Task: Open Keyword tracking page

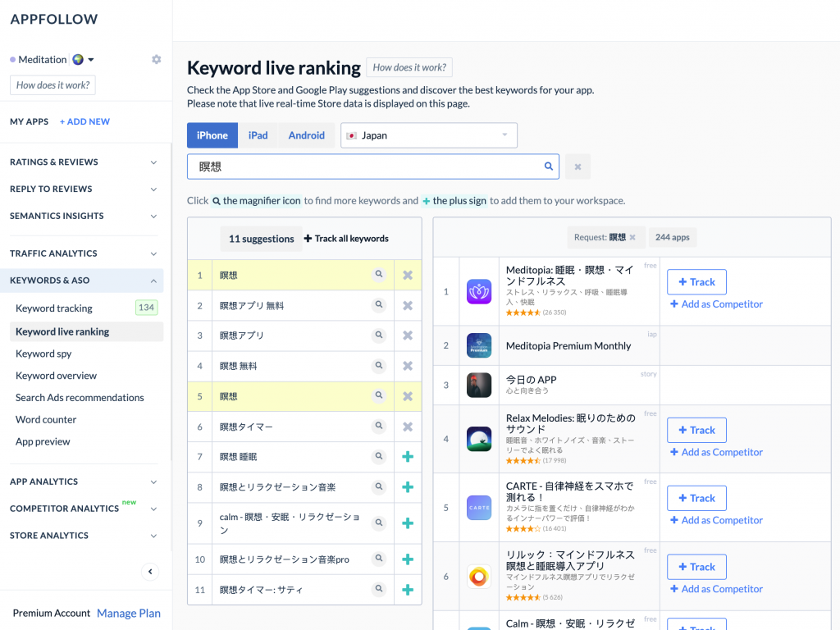Action: 53,308
